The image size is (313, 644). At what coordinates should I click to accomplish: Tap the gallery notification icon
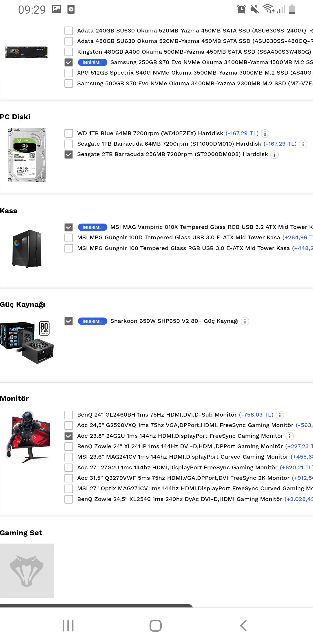pyautogui.click(x=57, y=9)
